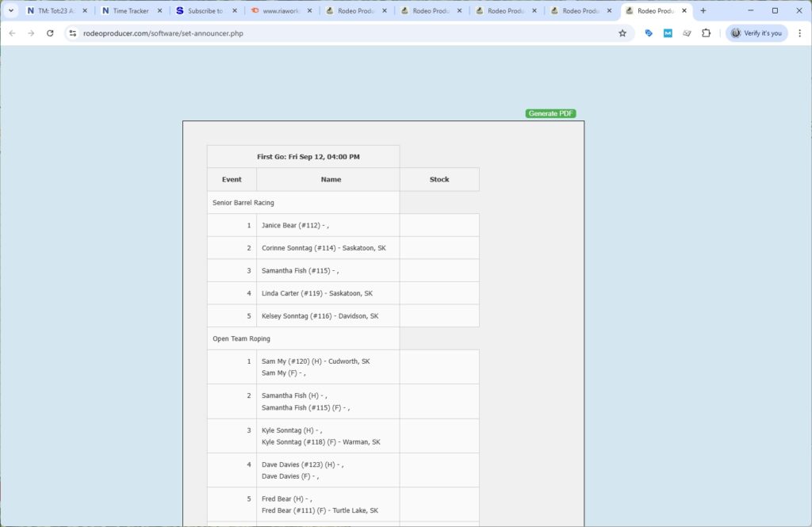Click the site information icon in address bar
812x527 pixels.
[72, 33]
